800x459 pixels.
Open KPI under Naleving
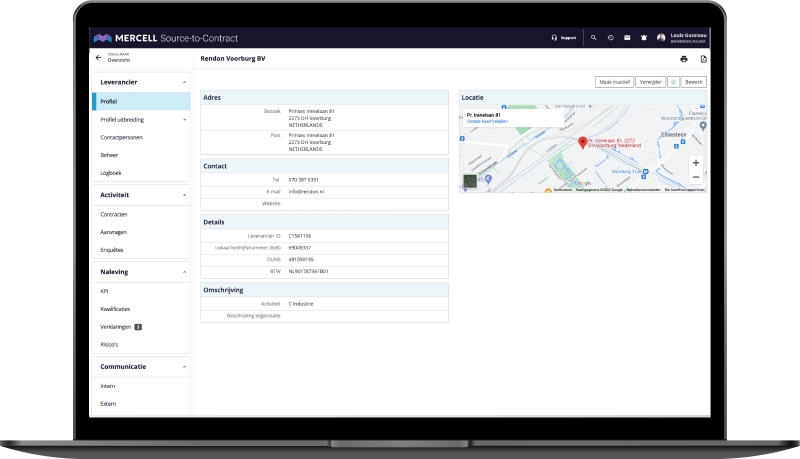(104, 292)
